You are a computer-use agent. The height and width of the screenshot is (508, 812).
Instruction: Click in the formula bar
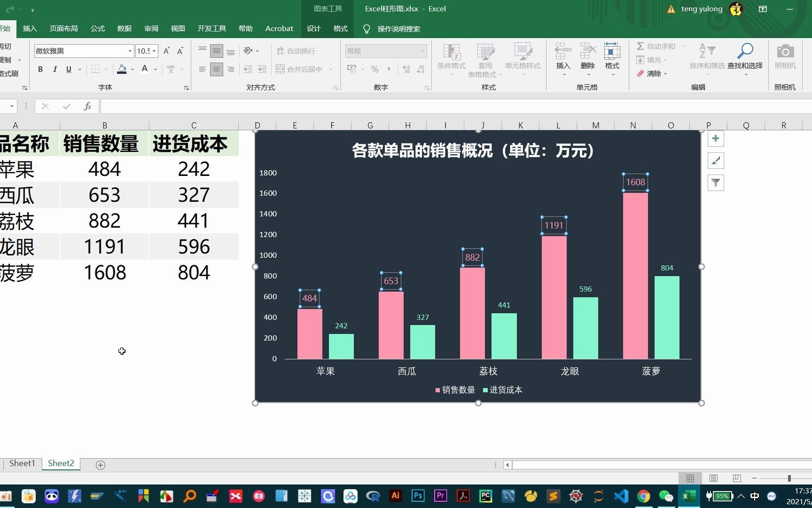click(x=456, y=106)
